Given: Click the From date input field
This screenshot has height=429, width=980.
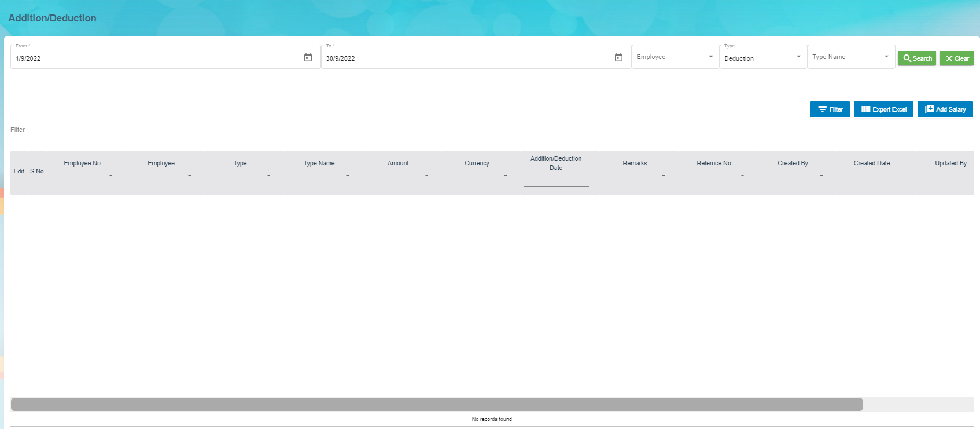Looking at the screenshot, I should (156, 58).
